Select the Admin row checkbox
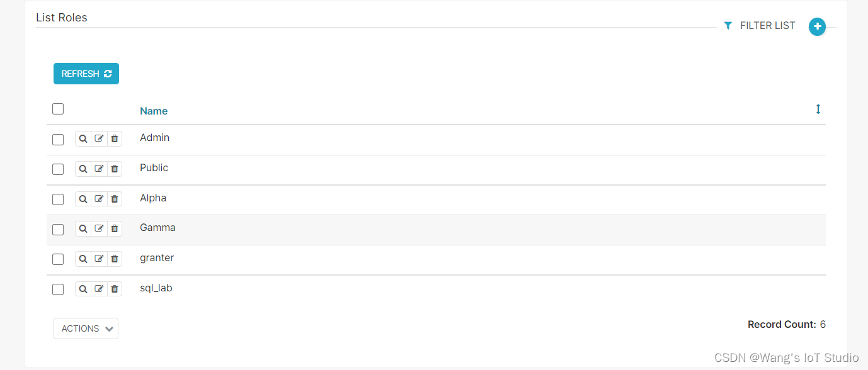This screenshot has height=370, width=868. [x=57, y=139]
